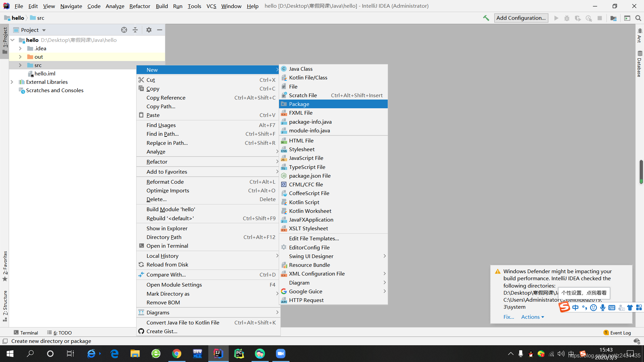Select package.json File entry
This screenshot has height=362, width=644.
pos(333,176)
